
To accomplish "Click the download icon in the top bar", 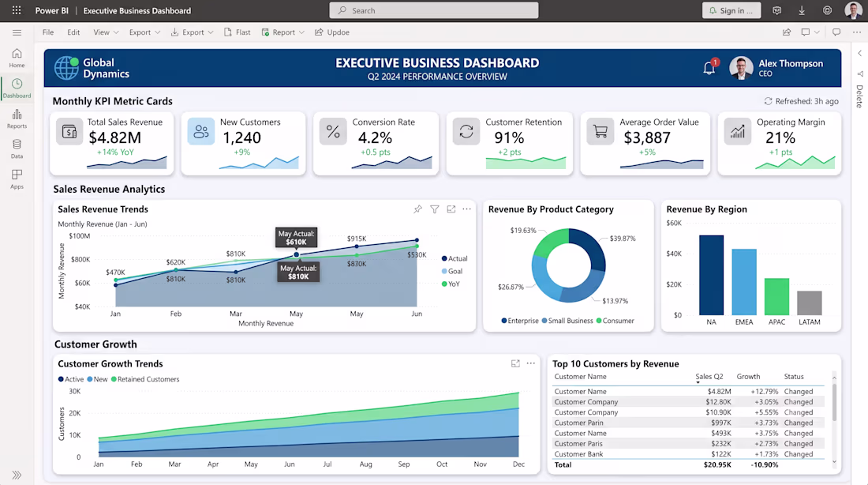I will (802, 10).
